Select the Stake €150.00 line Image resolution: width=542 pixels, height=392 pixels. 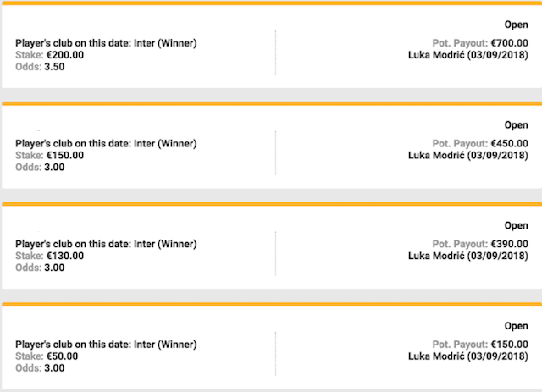50,156
